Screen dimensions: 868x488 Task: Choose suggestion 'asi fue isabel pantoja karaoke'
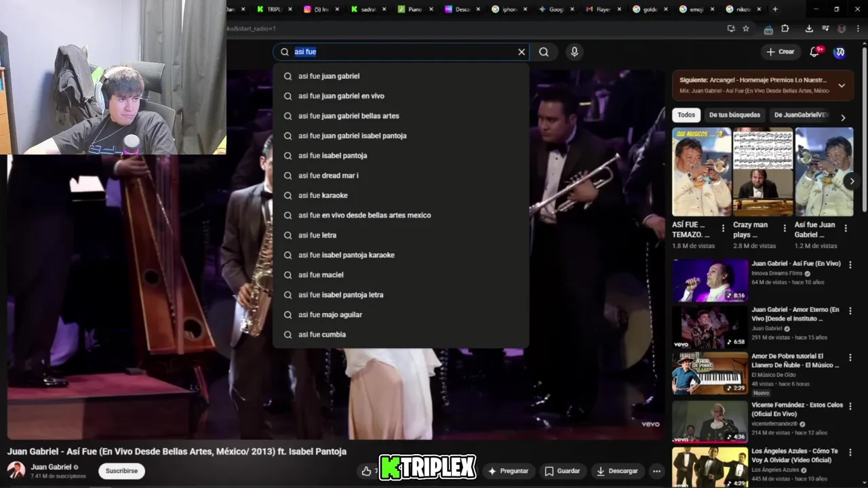click(401, 255)
